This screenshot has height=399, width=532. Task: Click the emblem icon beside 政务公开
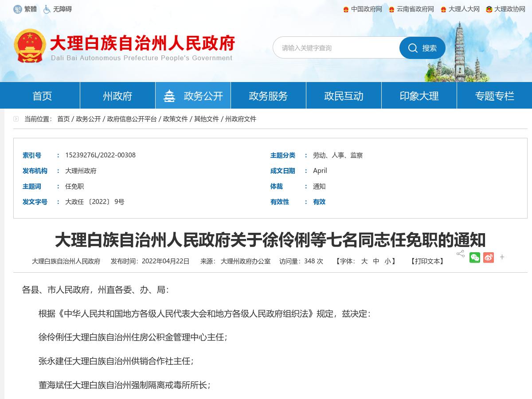point(170,95)
